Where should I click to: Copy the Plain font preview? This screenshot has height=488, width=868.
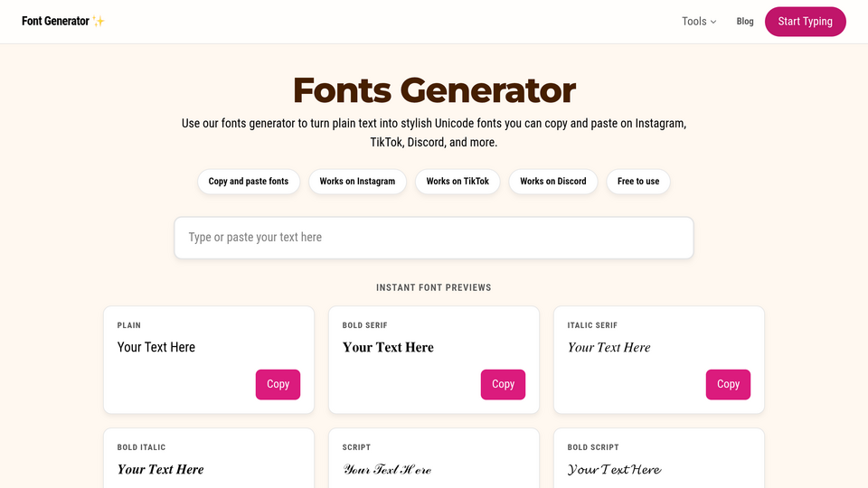click(x=278, y=385)
